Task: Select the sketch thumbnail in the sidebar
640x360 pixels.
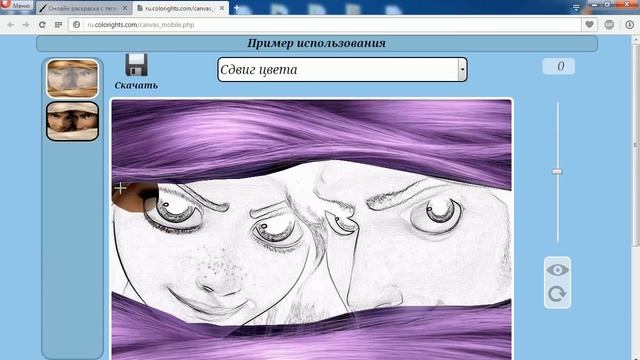Action: coord(72,78)
